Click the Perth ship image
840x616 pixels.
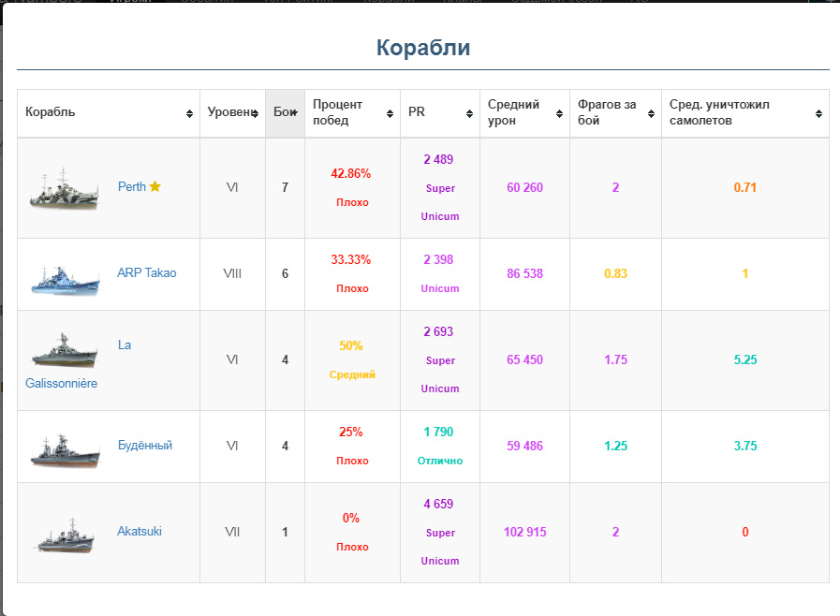(64, 188)
